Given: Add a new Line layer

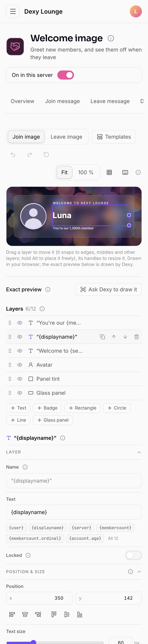Looking at the screenshot, I should coord(18,420).
